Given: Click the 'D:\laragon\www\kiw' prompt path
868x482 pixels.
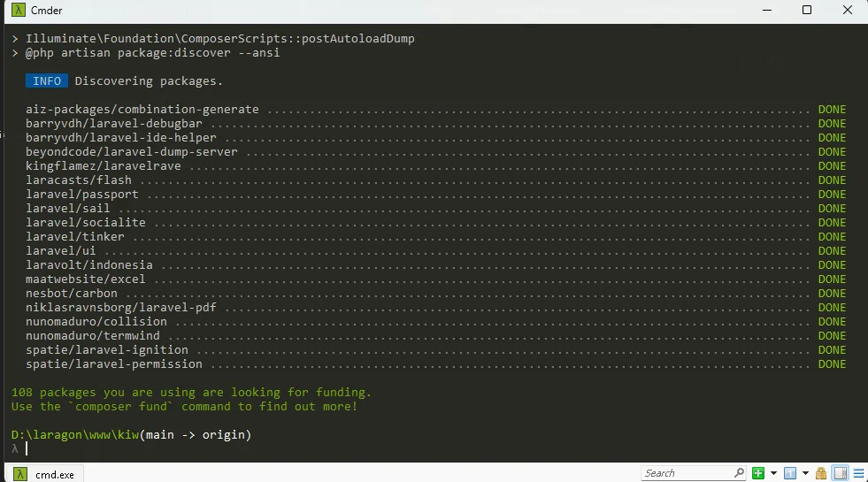Looking at the screenshot, I should [74, 435].
